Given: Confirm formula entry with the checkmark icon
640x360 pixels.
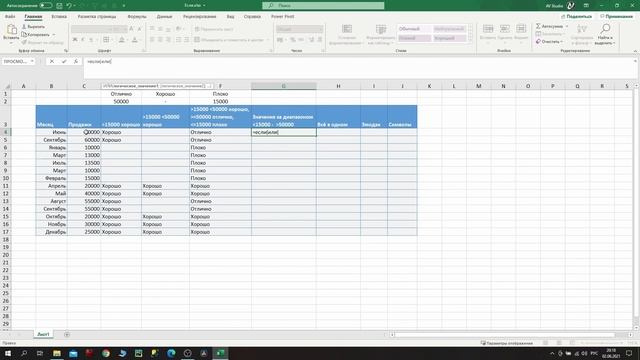Looking at the screenshot, I should (x=64, y=61).
